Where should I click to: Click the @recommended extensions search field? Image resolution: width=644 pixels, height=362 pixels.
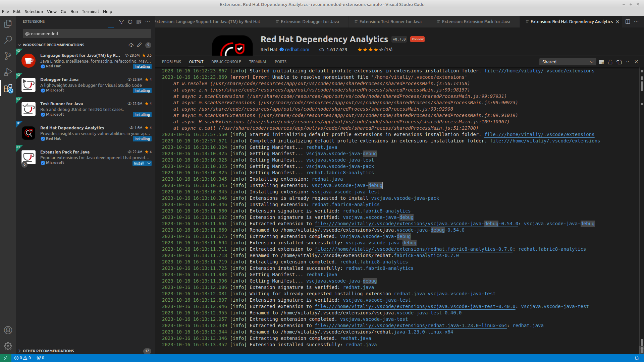pos(87,34)
